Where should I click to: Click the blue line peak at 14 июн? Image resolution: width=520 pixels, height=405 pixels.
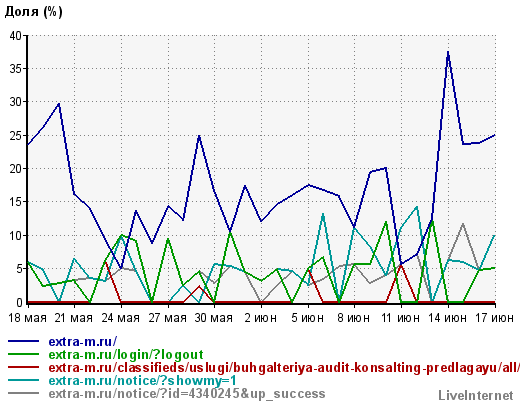(x=448, y=52)
